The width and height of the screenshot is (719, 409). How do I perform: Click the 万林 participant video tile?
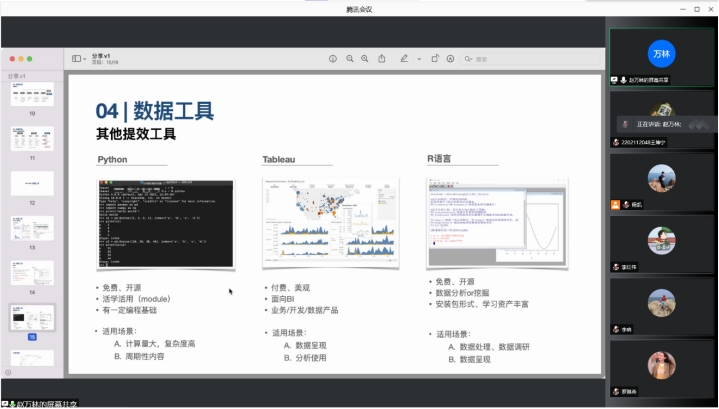pos(661,54)
